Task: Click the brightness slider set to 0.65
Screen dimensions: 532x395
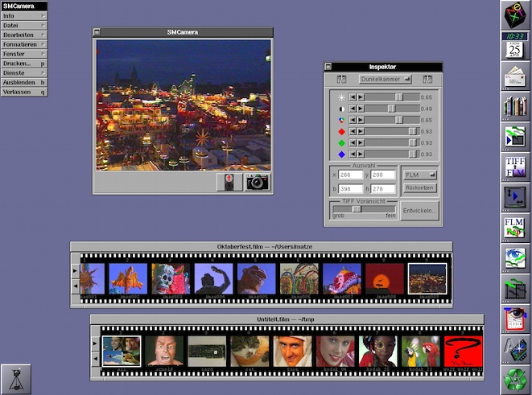Action: point(392,97)
